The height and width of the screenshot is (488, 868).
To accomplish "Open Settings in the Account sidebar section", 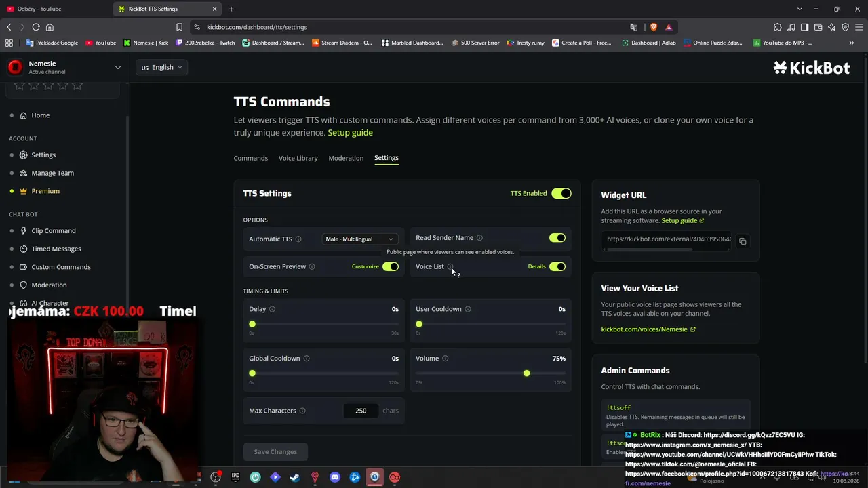I will point(43,155).
